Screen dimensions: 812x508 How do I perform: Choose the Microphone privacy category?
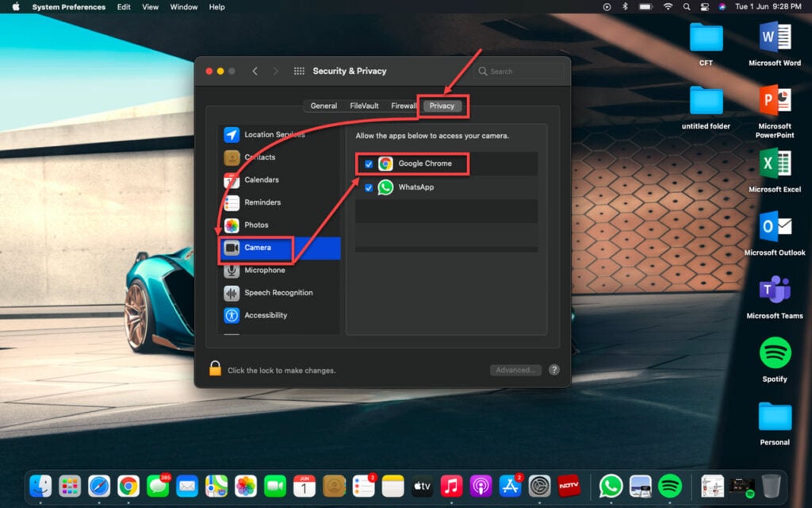pos(280,270)
